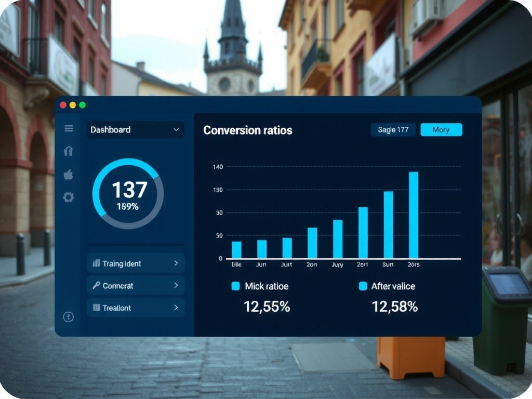
Task: Open the hamburger menu in the sidebar
Action: coord(69,128)
